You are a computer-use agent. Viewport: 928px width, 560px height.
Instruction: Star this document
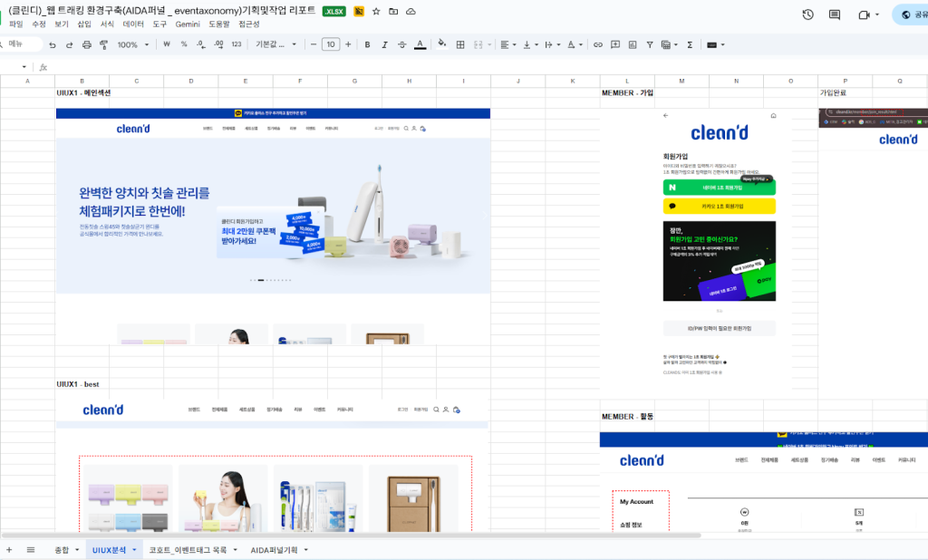click(x=376, y=12)
